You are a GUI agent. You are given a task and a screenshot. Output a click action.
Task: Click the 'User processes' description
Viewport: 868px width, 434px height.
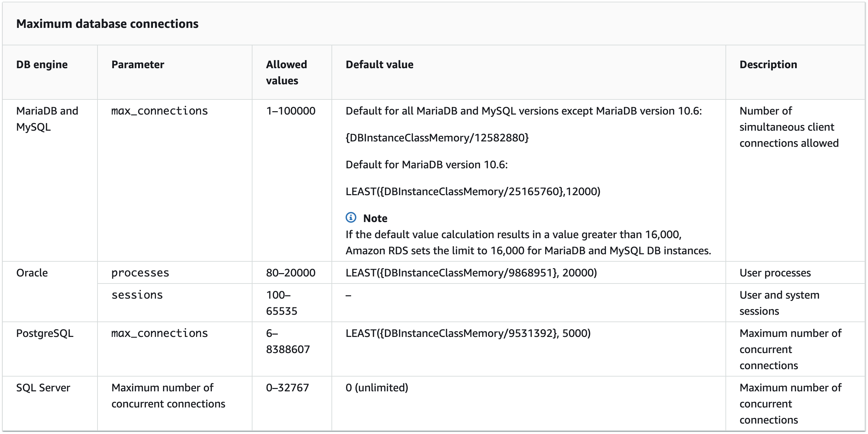point(775,273)
